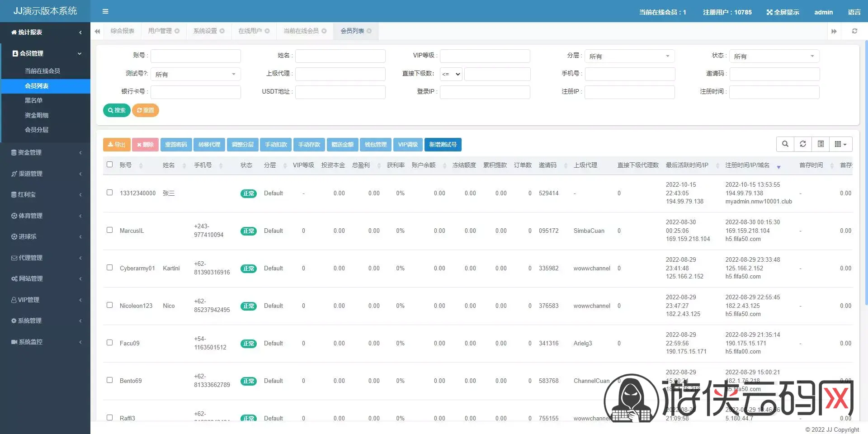This screenshot has width=868, height=434.
Task: Check the row for account 13312340000
Action: pyautogui.click(x=109, y=193)
